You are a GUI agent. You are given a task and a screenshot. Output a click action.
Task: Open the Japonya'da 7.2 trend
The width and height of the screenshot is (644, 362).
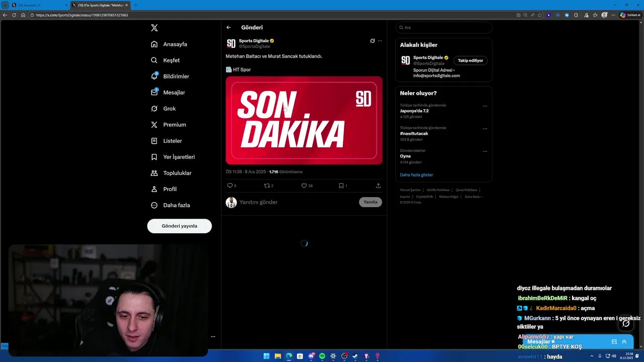(414, 111)
